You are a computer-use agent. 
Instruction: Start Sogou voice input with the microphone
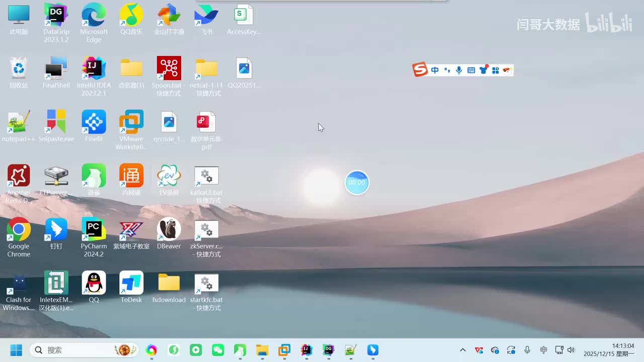click(459, 70)
